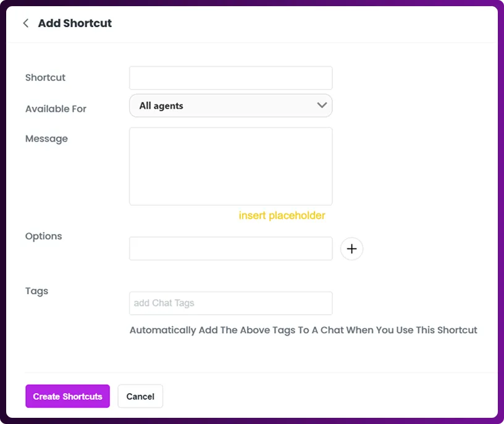Click the Tags field label
Screen dimensions: 504x424
click(x=36, y=291)
